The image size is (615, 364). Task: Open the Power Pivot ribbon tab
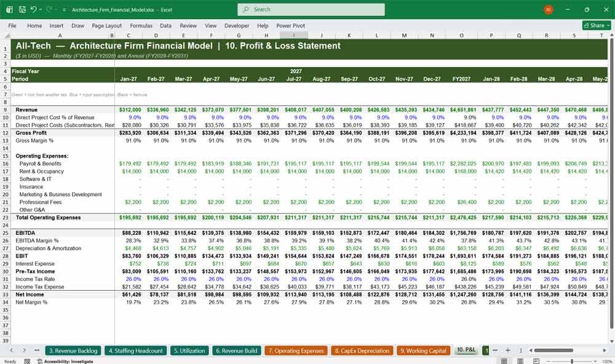[291, 25]
